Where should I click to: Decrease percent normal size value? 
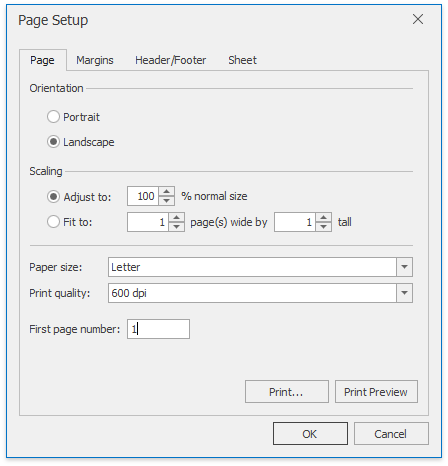pyautogui.click(x=166, y=201)
